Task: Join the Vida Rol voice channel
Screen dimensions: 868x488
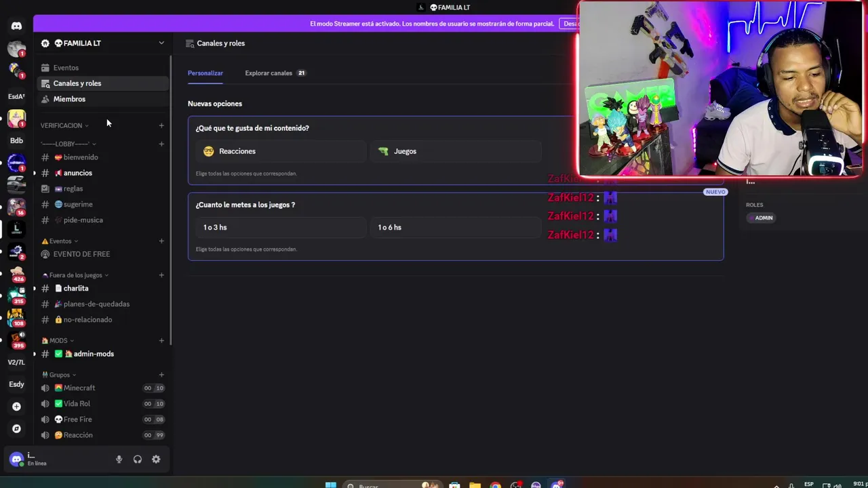Action: click(x=102, y=403)
